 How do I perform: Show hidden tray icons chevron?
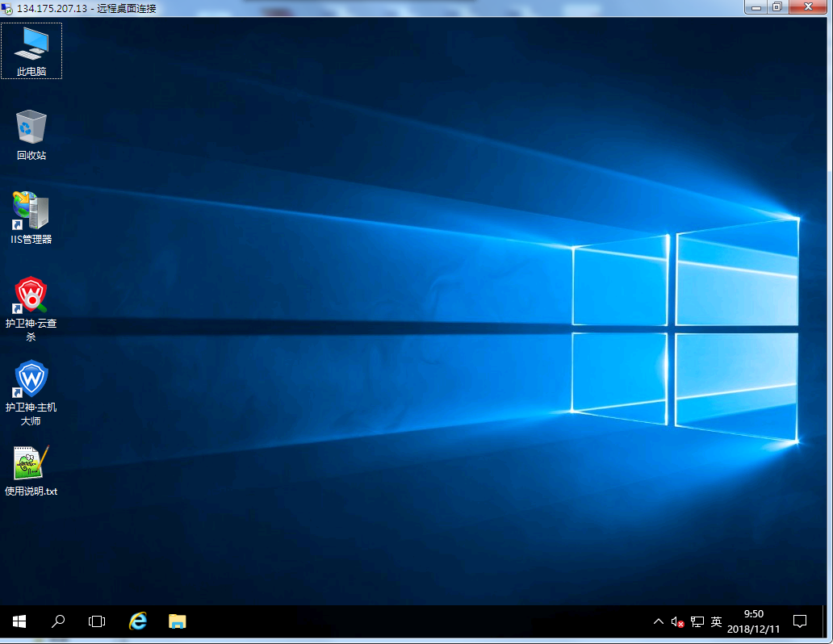pos(658,621)
